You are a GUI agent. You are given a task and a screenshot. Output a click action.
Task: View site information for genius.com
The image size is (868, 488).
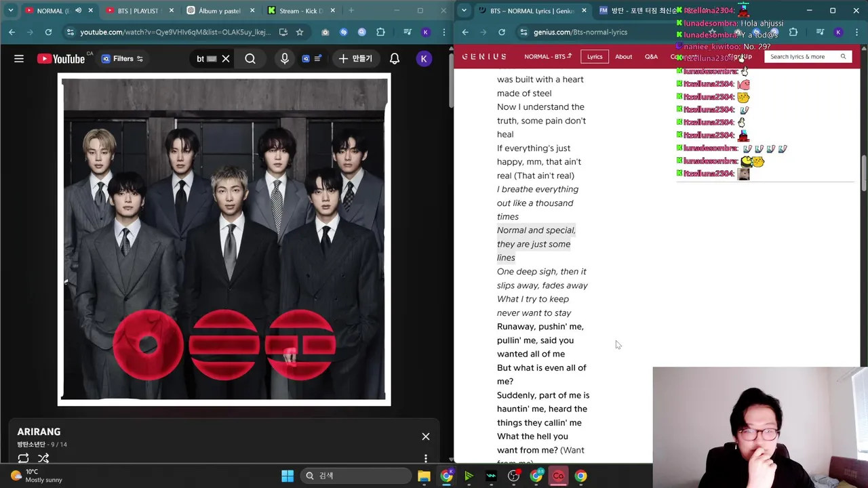524,32
